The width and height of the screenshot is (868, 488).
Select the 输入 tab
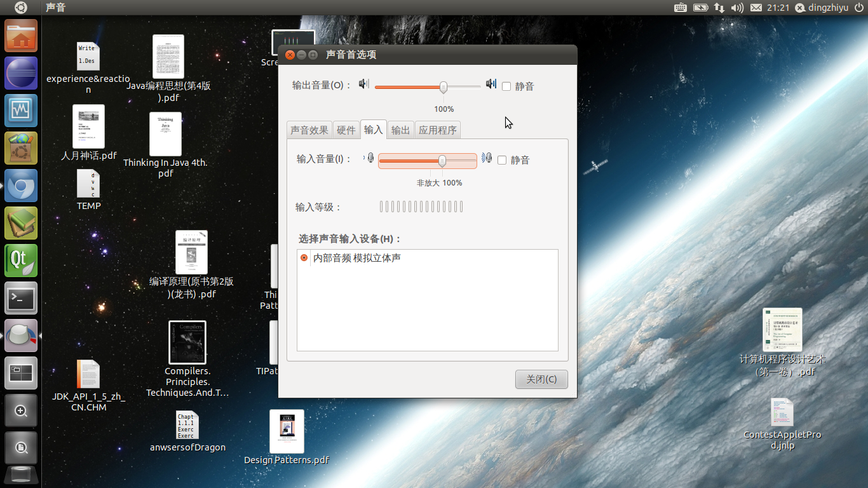click(374, 130)
